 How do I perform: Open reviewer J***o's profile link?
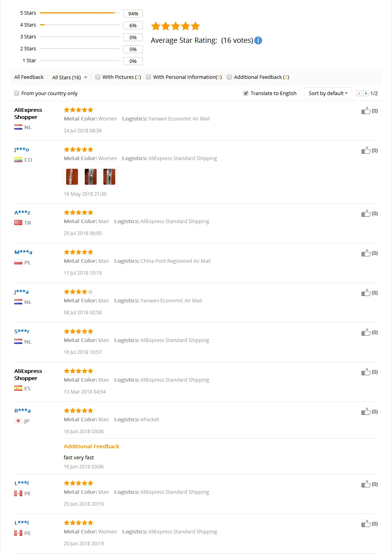point(22,149)
